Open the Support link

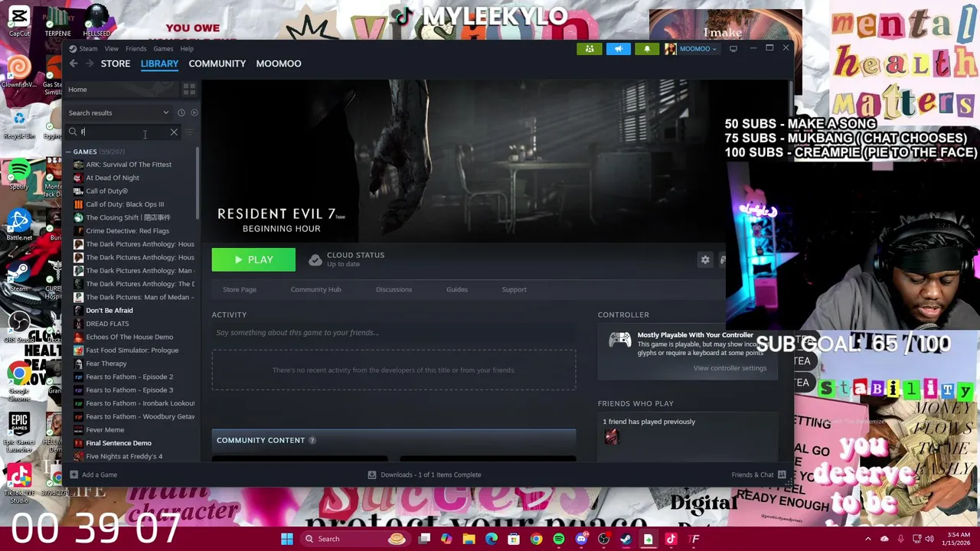coord(514,289)
